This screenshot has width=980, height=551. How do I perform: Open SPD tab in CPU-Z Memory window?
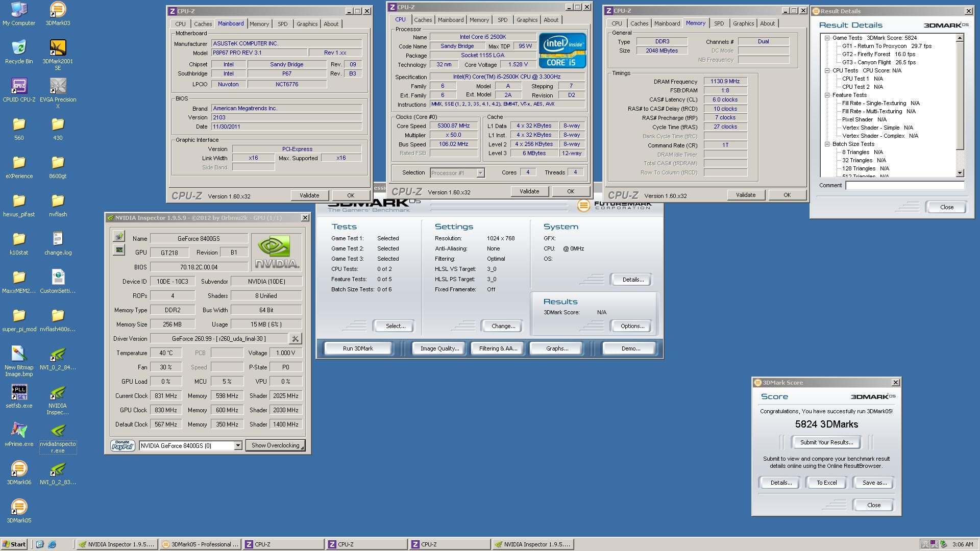[719, 23]
